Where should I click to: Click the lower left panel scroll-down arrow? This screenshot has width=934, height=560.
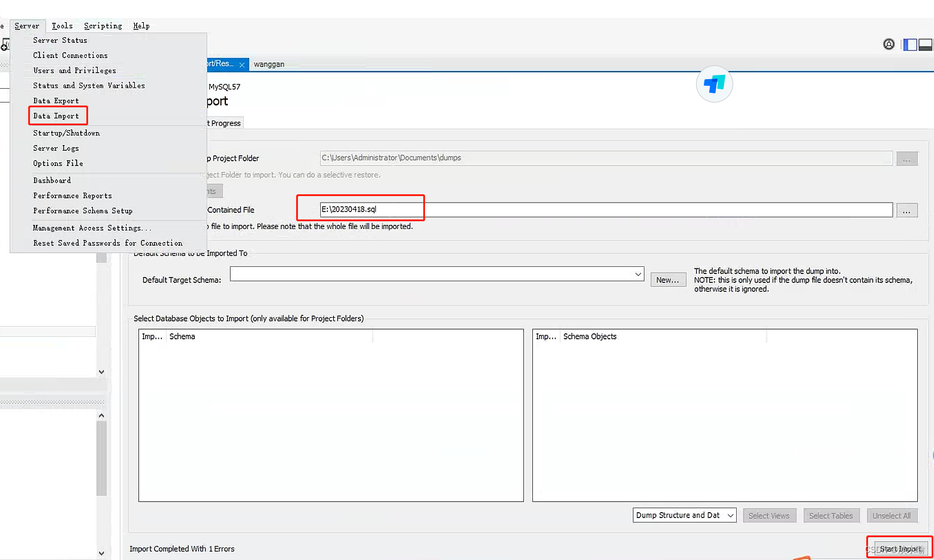point(101,553)
